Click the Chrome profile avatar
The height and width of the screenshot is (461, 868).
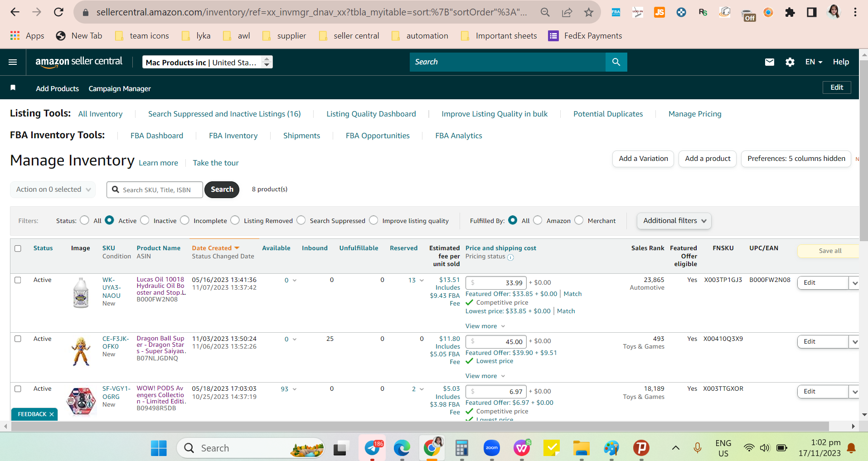click(834, 12)
